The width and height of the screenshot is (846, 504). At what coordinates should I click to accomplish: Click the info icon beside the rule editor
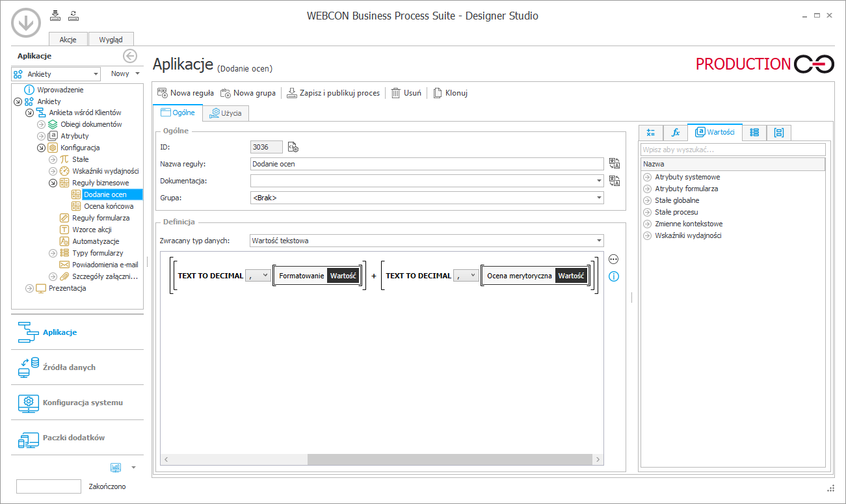coord(613,276)
